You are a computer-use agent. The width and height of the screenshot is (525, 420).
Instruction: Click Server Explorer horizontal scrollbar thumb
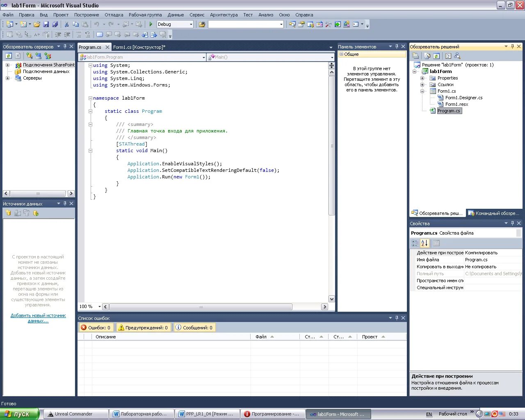tap(38, 194)
